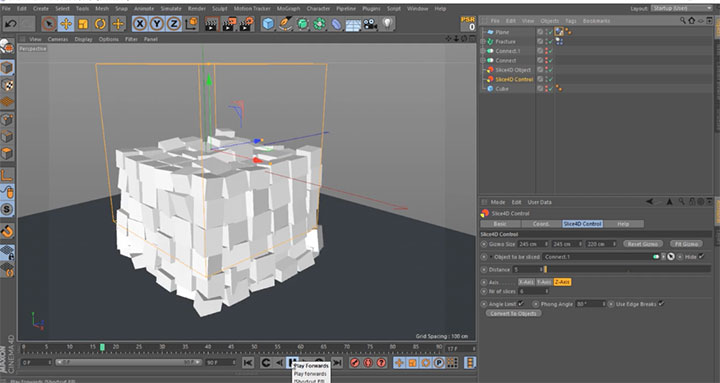The width and height of the screenshot is (720, 383).
Task: Go back in Attribute Manager history
Action: click(649, 202)
